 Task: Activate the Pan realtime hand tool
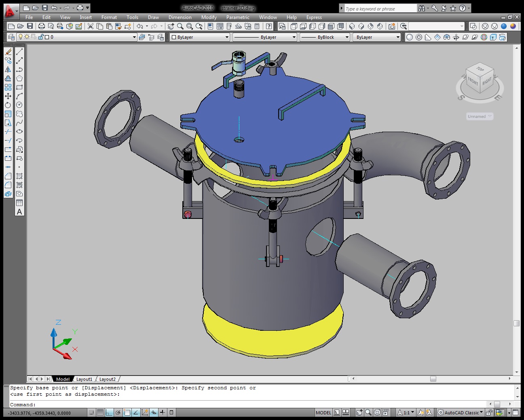tap(171, 26)
